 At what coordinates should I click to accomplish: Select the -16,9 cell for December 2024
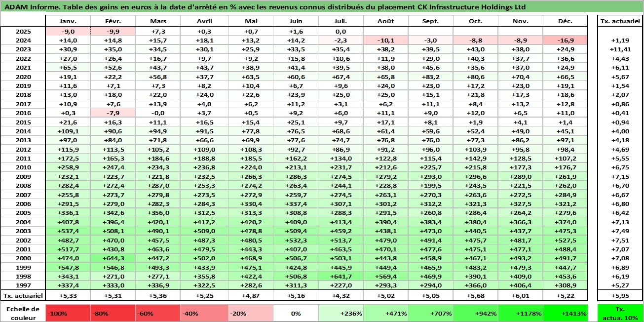click(x=566, y=40)
